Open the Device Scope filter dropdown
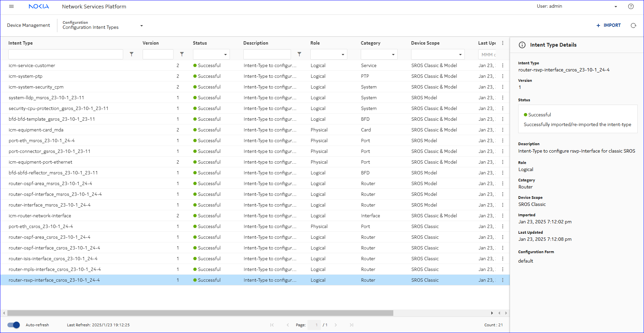The height and width of the screenshot is (333, 644). click(438, 54)
